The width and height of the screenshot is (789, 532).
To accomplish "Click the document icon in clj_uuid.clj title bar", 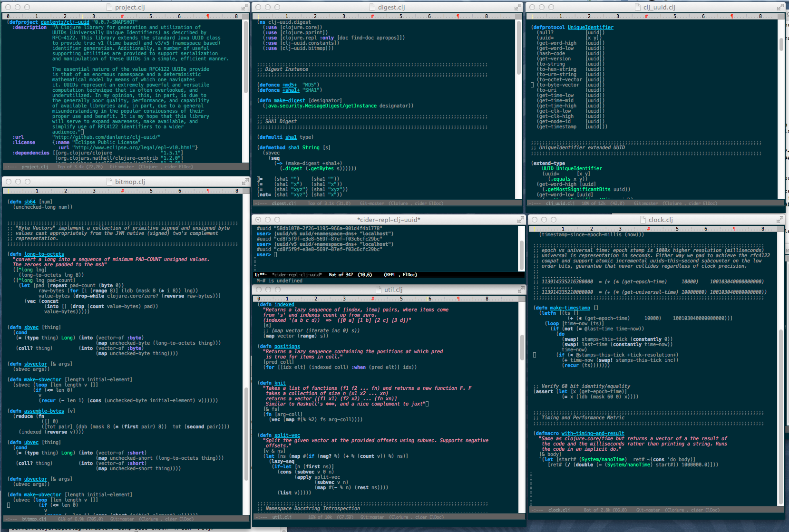I will point(639,7).
